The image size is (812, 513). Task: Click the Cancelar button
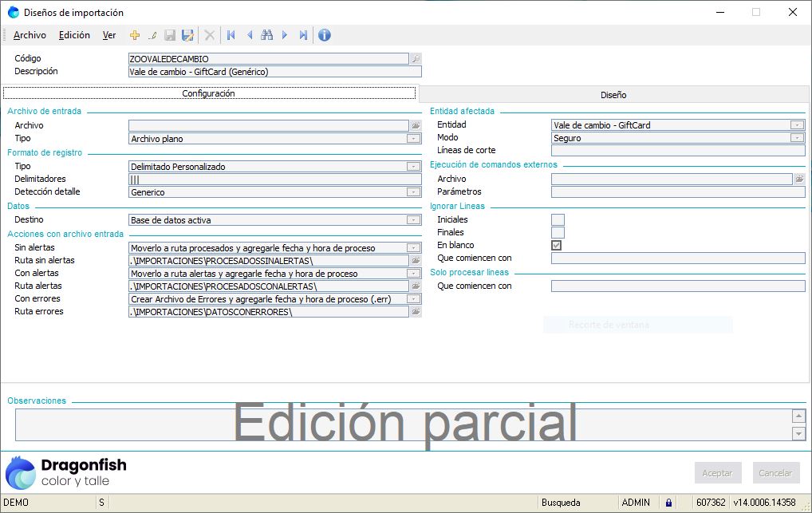776,472
